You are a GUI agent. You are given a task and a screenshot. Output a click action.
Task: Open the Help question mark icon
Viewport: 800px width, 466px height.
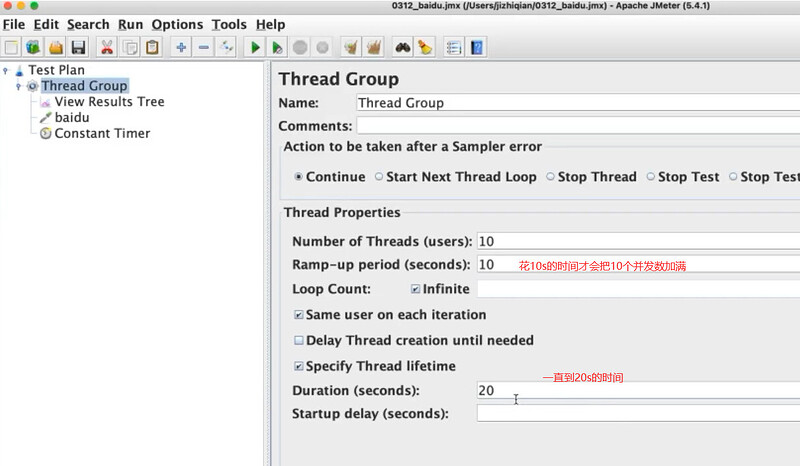coord(477,47)
